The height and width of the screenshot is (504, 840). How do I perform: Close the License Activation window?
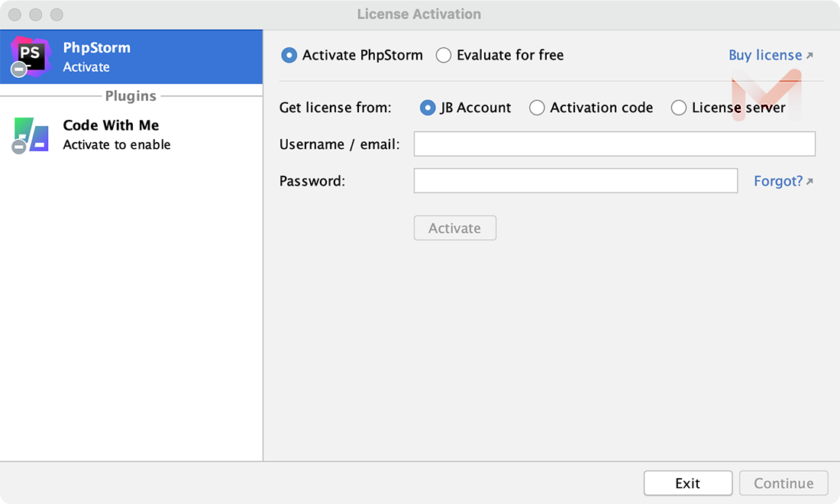[15, 15]
